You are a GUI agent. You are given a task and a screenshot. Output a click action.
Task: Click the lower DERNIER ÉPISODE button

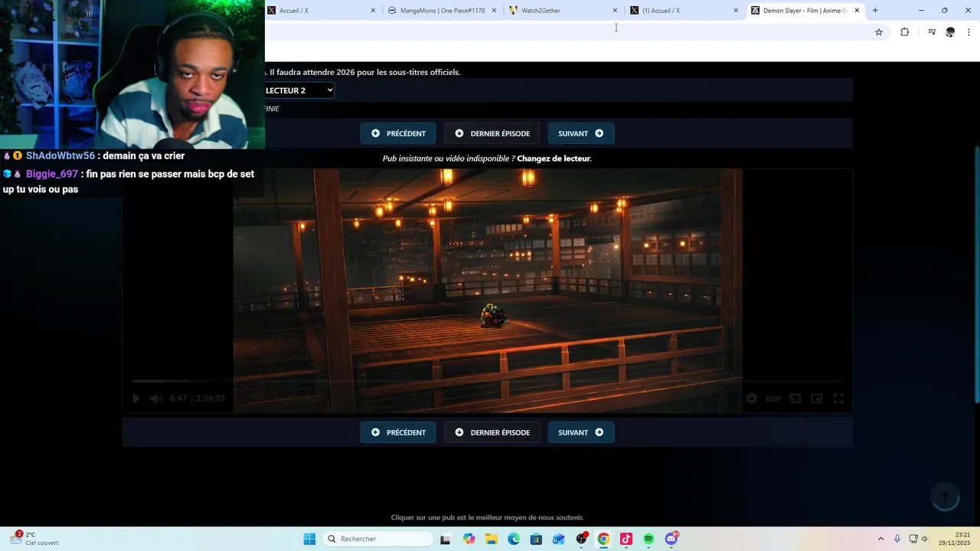[x=492, y=432]
